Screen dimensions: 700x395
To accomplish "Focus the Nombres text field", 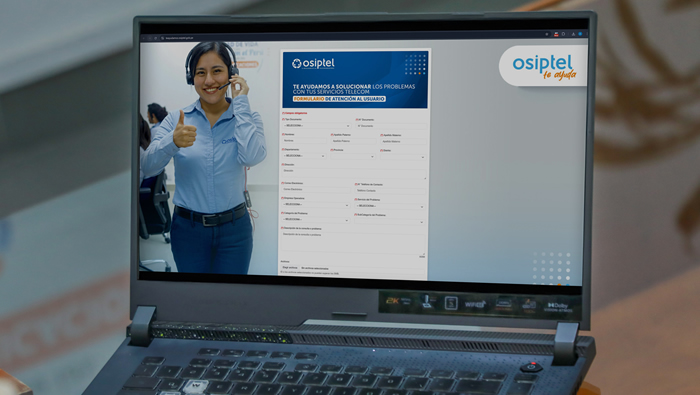I will [304, 141].
